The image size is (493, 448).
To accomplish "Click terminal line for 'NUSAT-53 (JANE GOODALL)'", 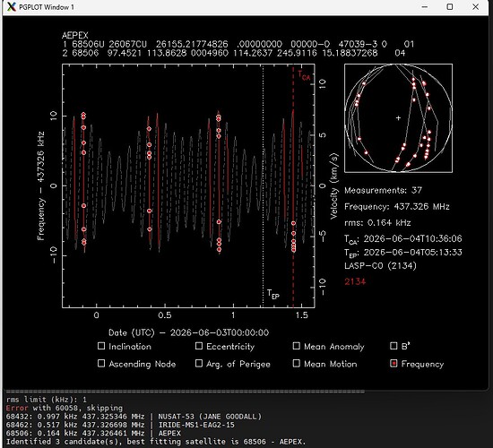I will [134, 417].
